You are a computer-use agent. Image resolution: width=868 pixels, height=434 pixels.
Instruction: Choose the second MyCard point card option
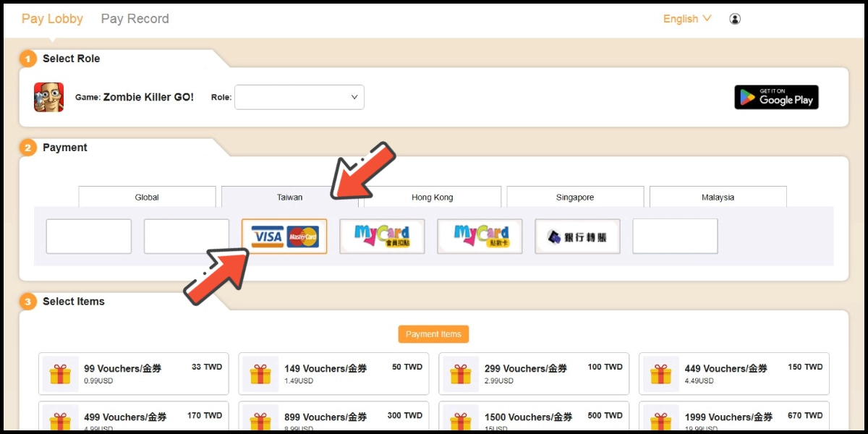(480, 237)
